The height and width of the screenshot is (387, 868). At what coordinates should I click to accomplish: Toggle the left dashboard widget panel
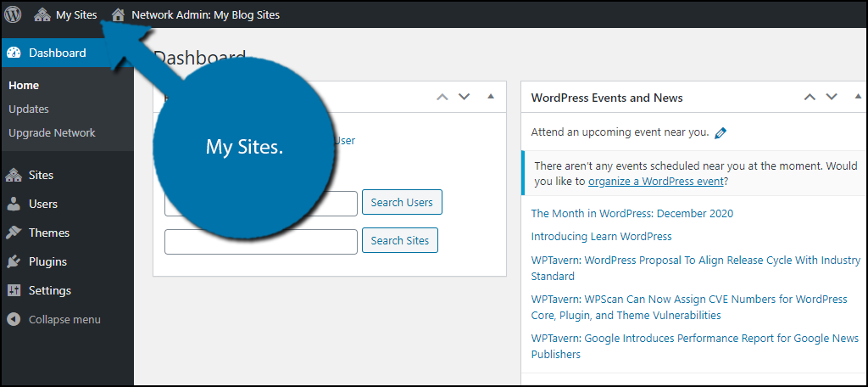pos(490,97)
